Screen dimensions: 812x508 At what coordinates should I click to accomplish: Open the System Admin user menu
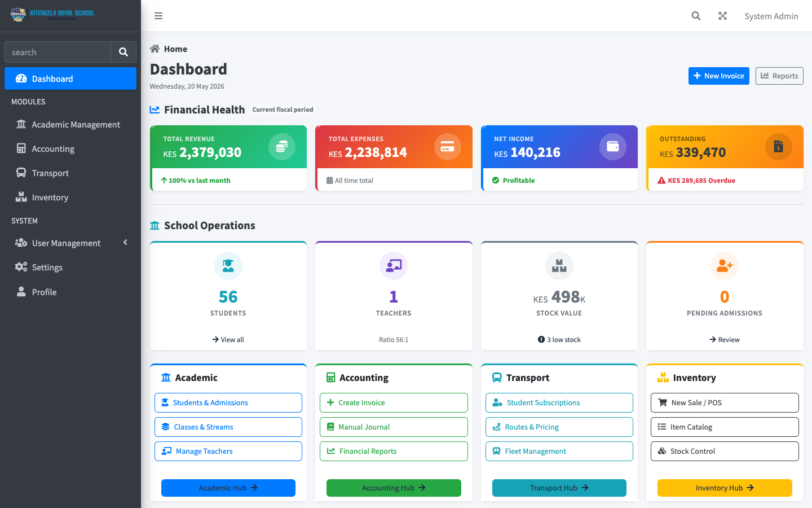tap(771, 16)
